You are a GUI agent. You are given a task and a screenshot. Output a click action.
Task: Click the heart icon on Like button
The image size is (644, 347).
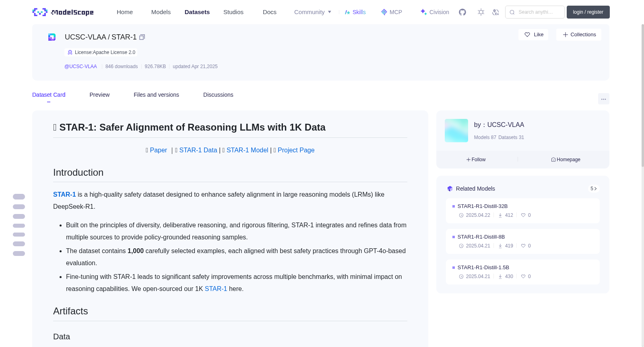[x=527, y=35]
